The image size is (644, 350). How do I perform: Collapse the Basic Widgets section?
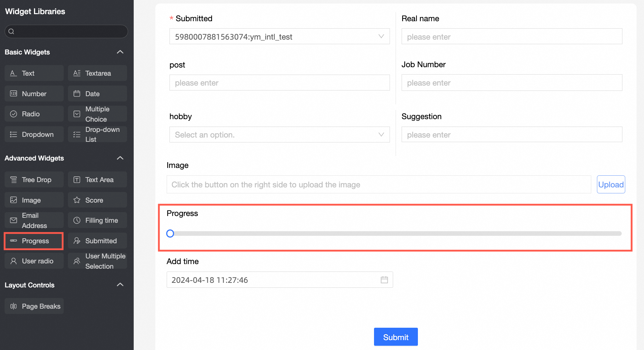[120, 52]
